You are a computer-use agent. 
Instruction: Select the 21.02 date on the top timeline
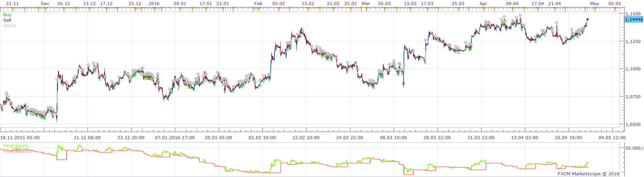coord(333,4)
